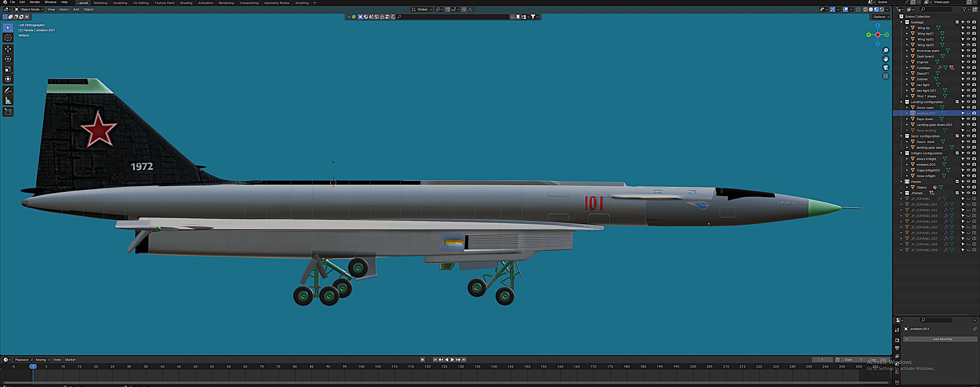Click the timeline current frame marker

coord(33,366)
